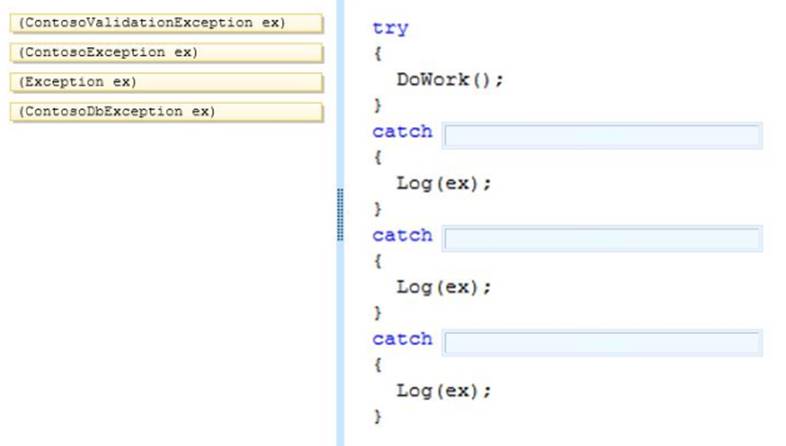Click Log(ex); in the last catch block
This screenshot has width=786, height=446.
(x=444, y=391)
